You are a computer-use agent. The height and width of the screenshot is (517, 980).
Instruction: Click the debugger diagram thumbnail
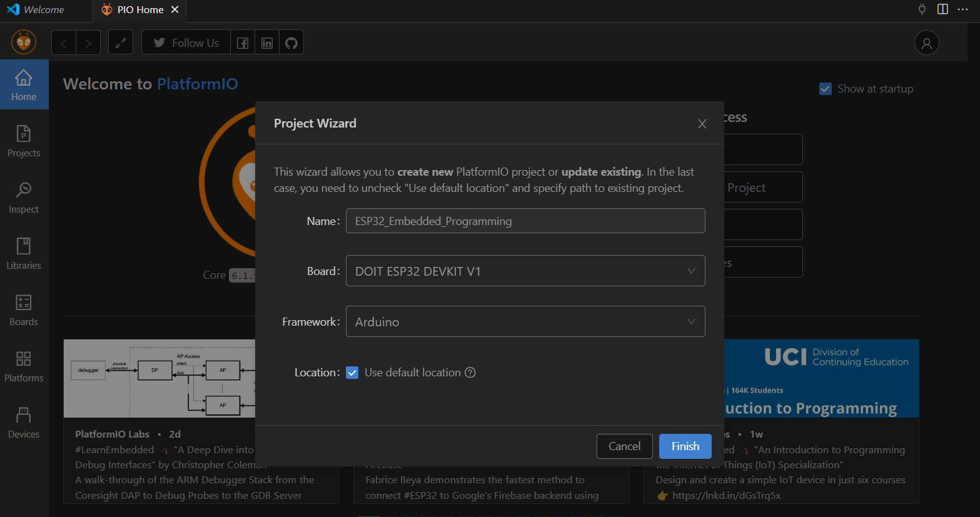pyautogui.click(x=159, y=378)
